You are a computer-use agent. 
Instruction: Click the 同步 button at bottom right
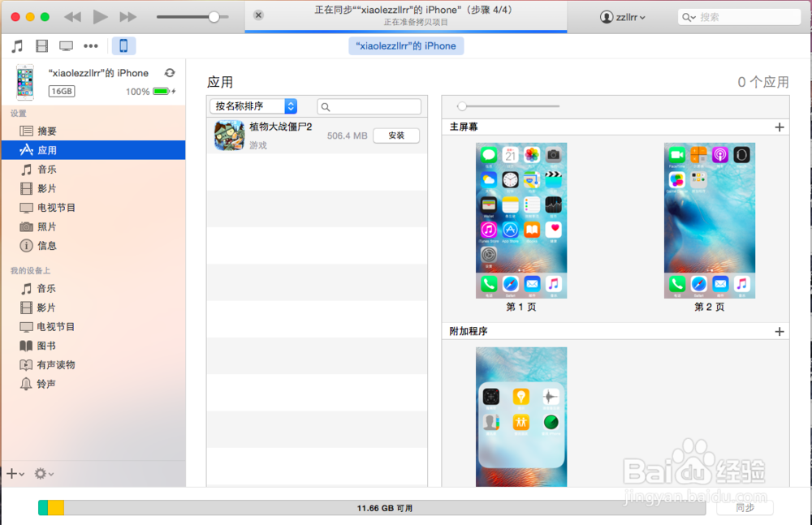[x=745, y=506]
